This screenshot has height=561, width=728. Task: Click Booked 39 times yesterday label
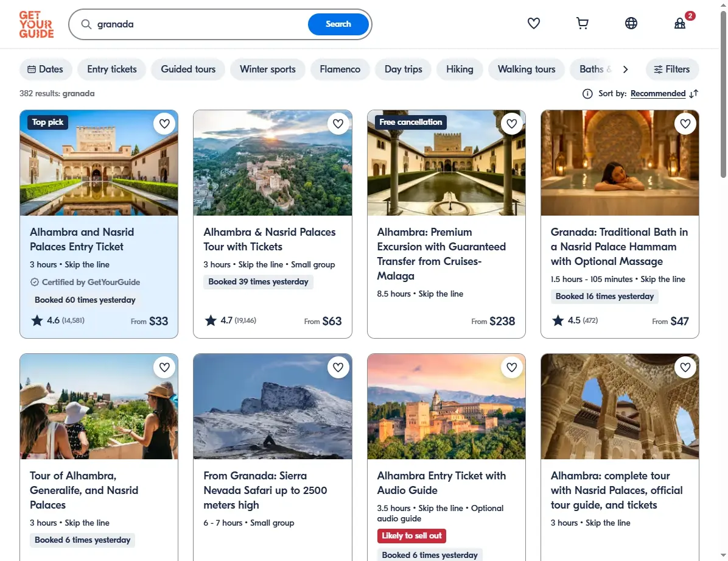coord(258,281)
